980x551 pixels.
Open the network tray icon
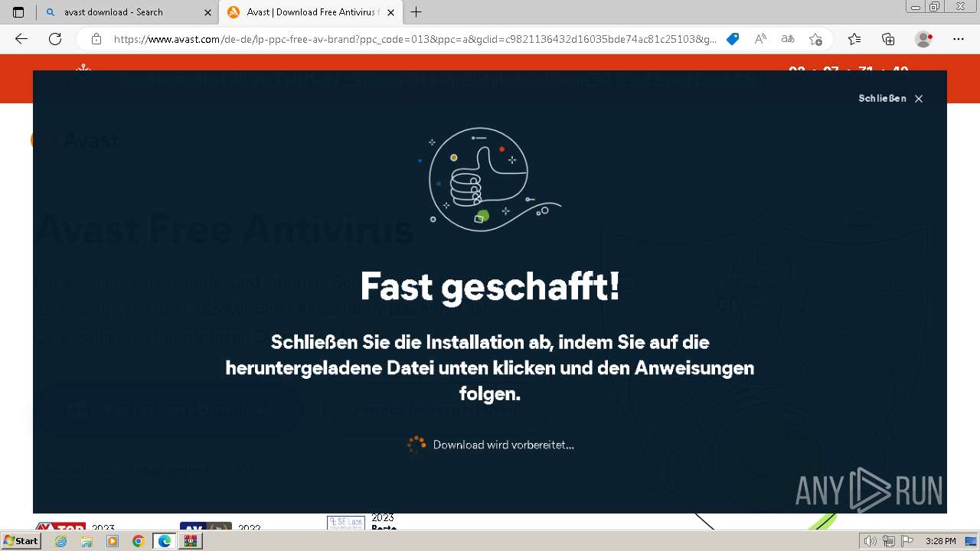888,541
